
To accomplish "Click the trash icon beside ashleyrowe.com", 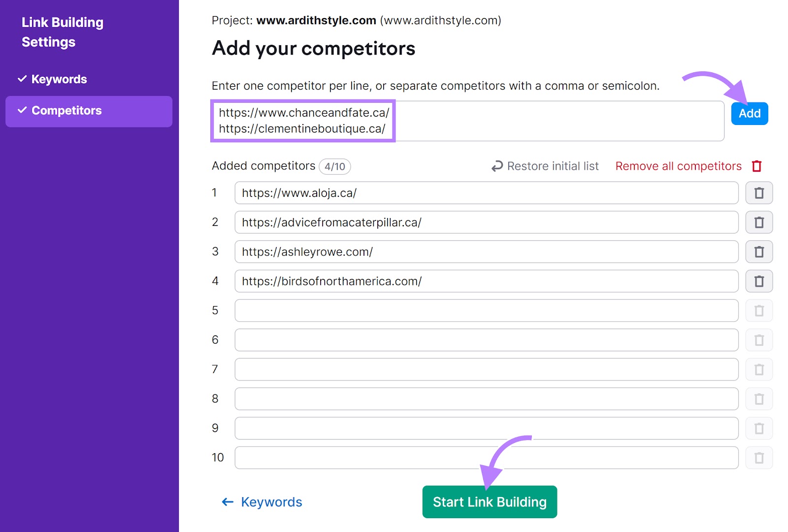I will tap(758, 251).
